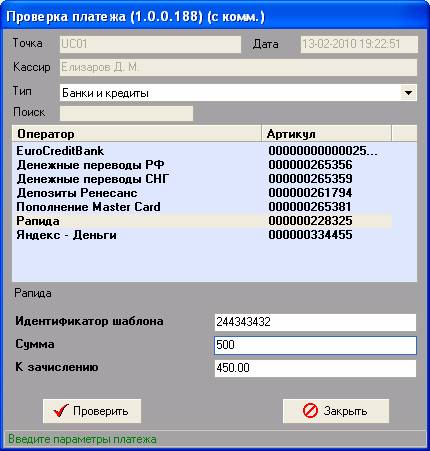Click the Закрыть button label
This screenshot has height=451, width=430.
pyautogui.click(x=345, y=411)
